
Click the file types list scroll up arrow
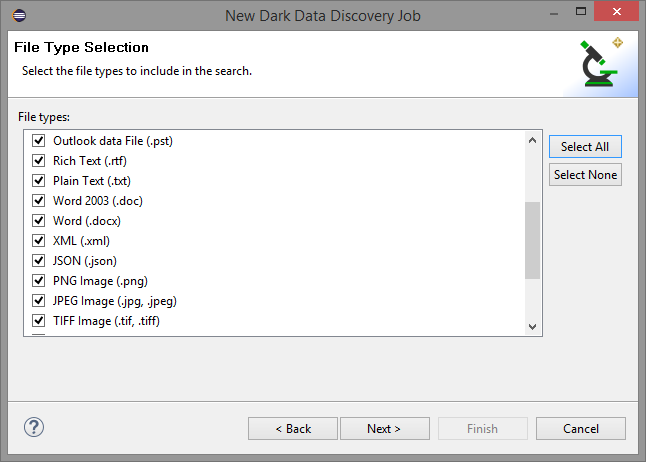pos(532,141)
